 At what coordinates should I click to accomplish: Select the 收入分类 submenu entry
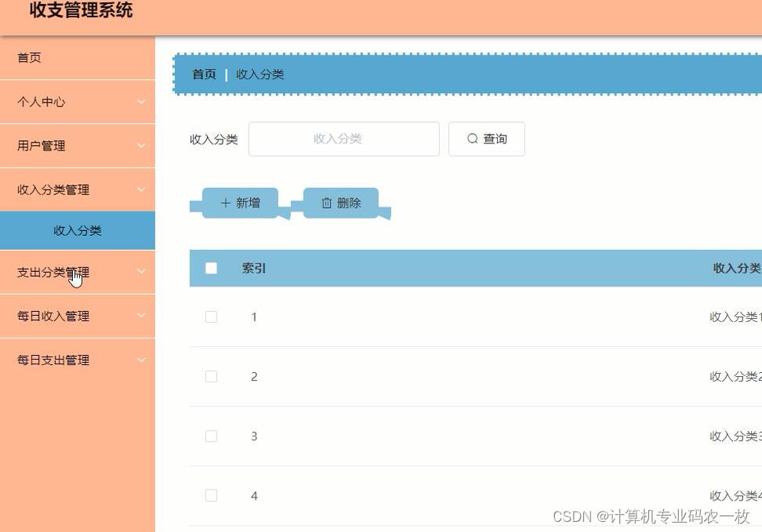[x=76, y=230]
